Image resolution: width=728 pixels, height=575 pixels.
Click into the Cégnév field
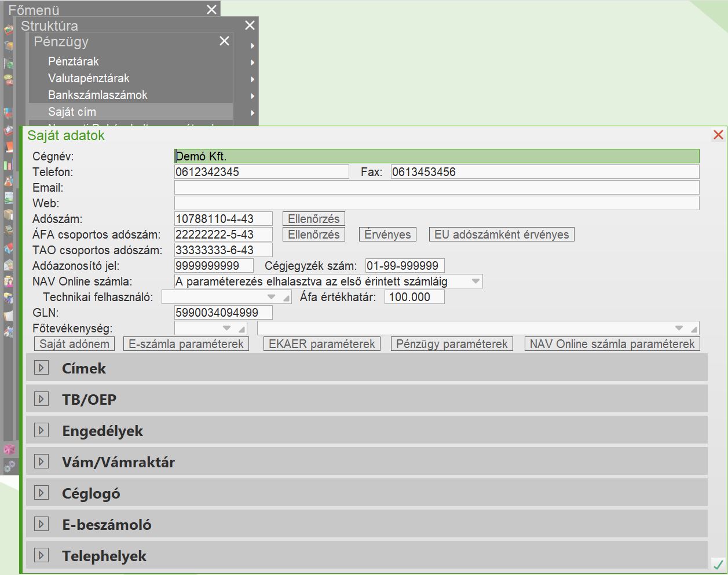(437, 156)
